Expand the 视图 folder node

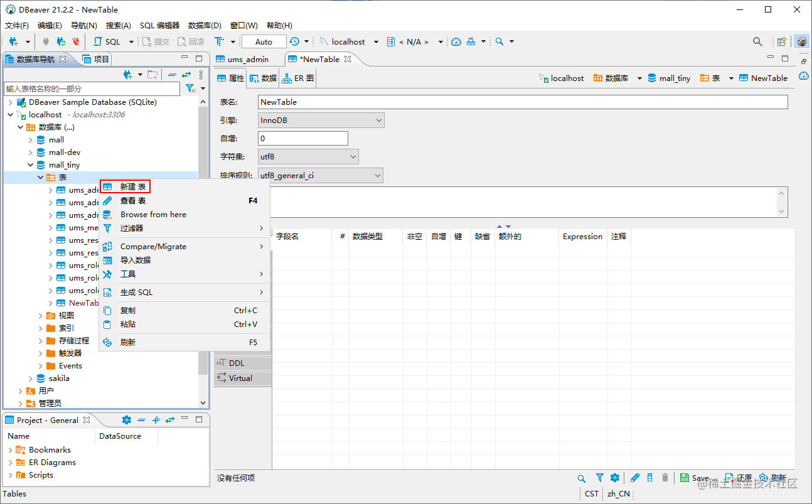[40, 316]
